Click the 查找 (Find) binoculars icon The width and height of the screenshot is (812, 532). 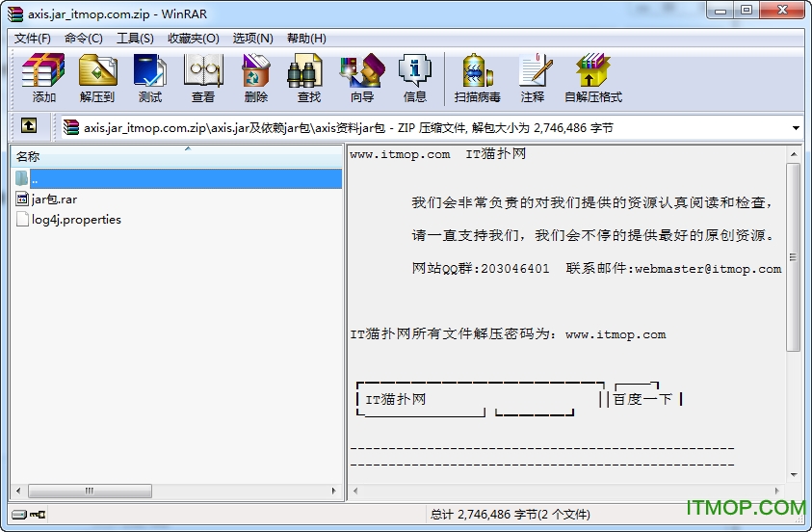308,78
